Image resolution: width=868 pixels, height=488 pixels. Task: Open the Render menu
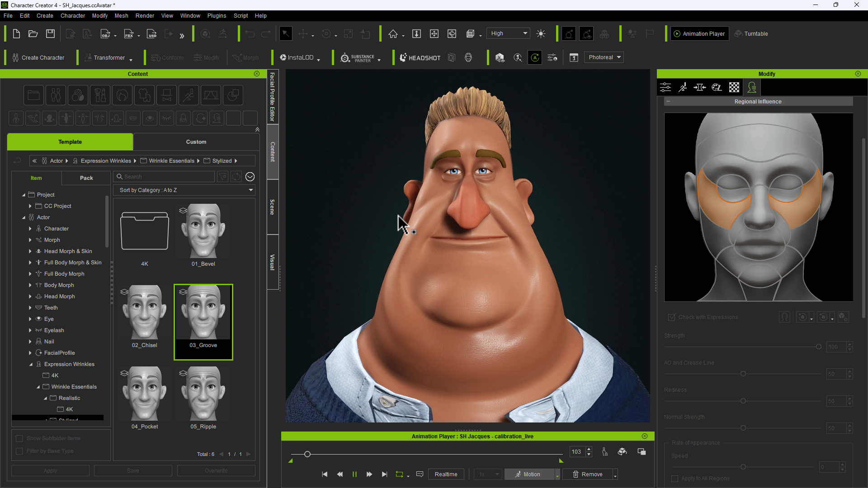pyautogui.click(x=145, y=16)
